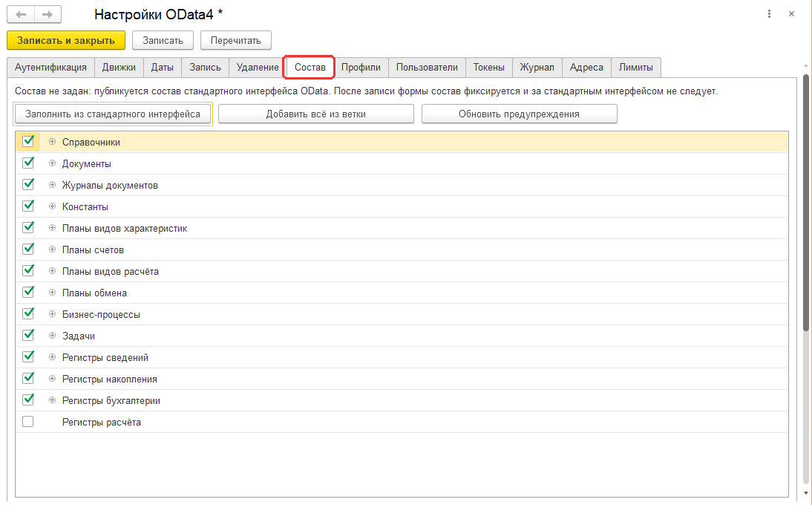Expand Планы видов характеристик branch
The image size is (812, 505).
(52, 228)
